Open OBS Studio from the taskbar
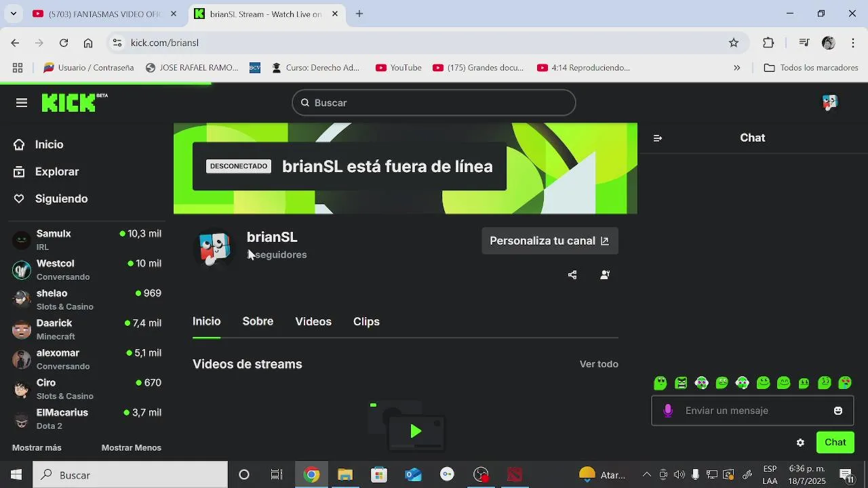 [481, 474]
